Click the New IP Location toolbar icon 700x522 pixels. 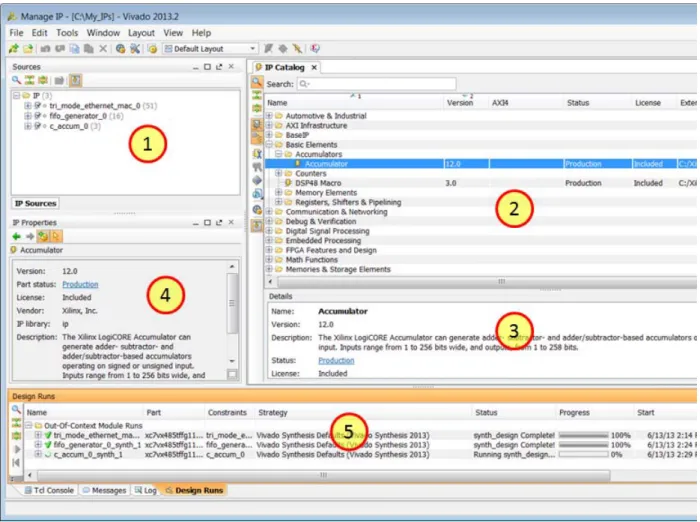(14, 49)
